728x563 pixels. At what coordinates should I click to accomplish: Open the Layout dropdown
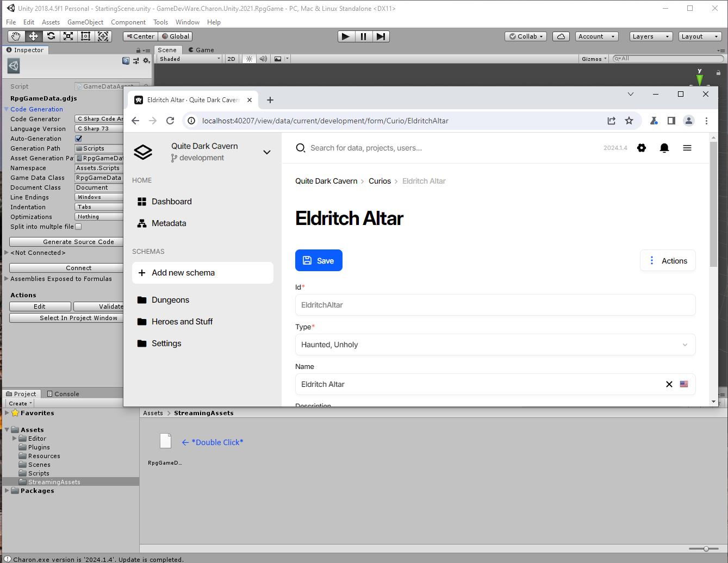(x=700, y=36)
